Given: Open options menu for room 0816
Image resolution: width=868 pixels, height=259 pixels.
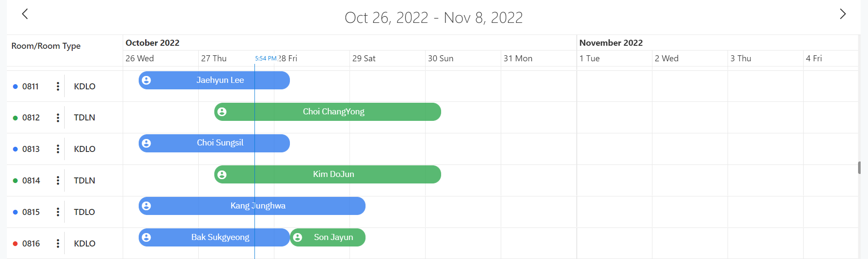Looking at the screenshot, I should click(58, 243).
